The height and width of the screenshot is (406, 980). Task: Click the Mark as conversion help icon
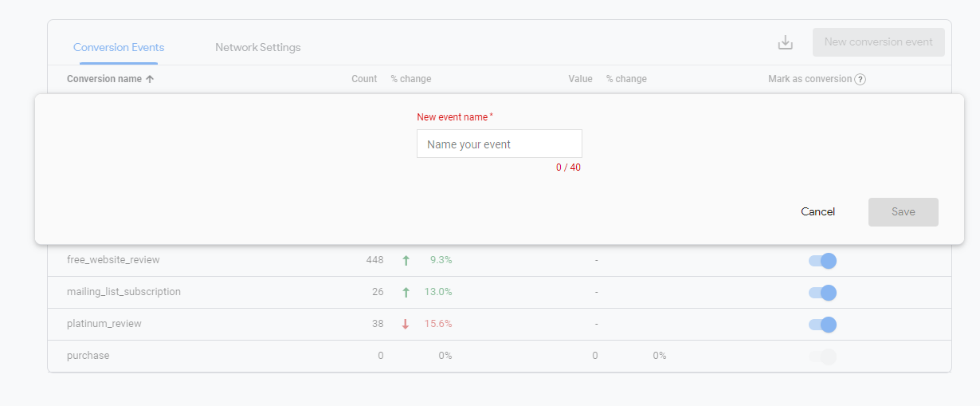click(860, 79)
